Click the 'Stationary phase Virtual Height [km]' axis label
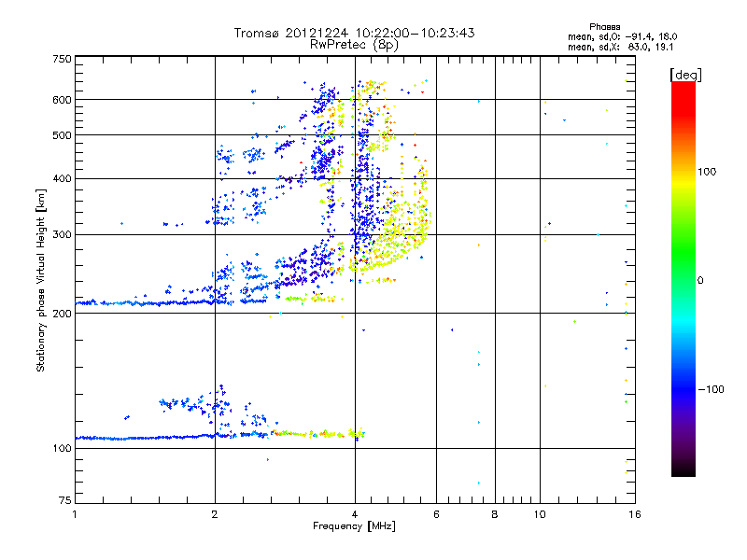This screenshot has width=747, height=560. tap(41, 280)
